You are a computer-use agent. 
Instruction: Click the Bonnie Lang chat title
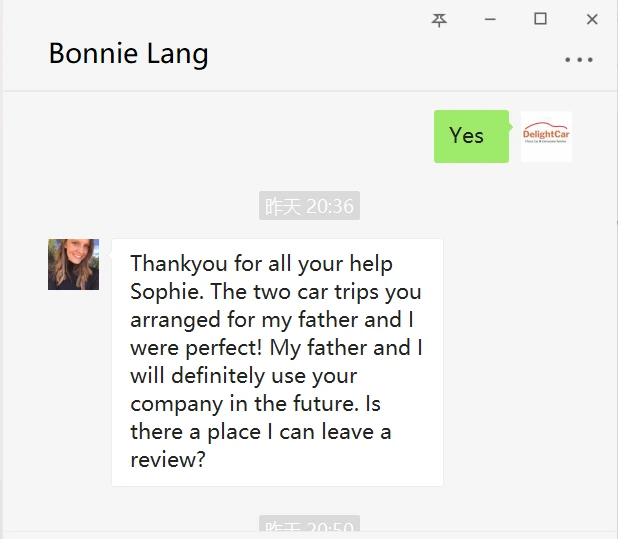click(128, 53)
